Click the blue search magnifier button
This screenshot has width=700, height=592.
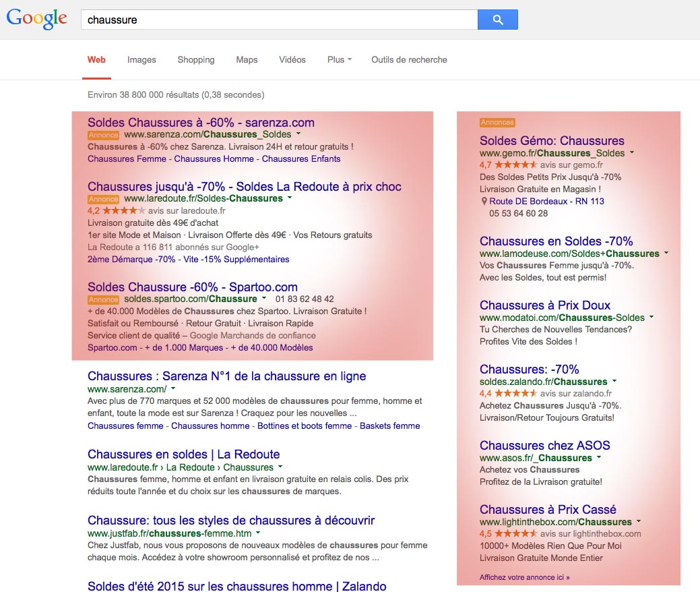click(497, 20)
